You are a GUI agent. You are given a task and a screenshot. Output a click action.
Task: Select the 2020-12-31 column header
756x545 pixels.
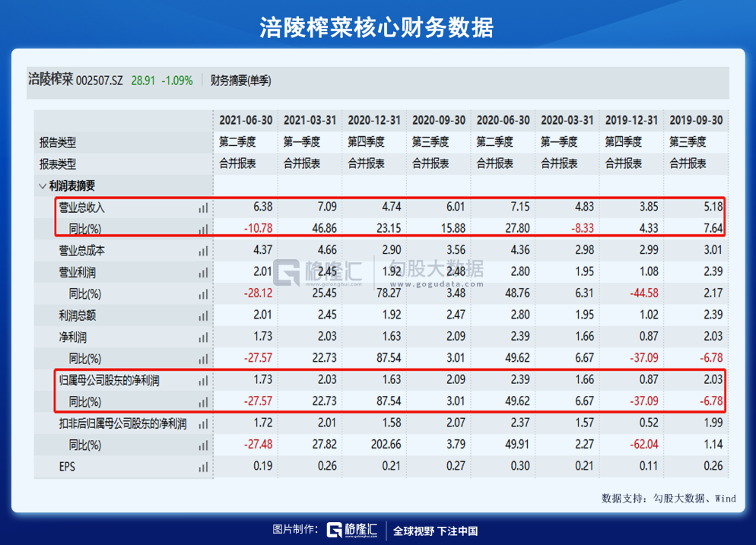point(374,120)
